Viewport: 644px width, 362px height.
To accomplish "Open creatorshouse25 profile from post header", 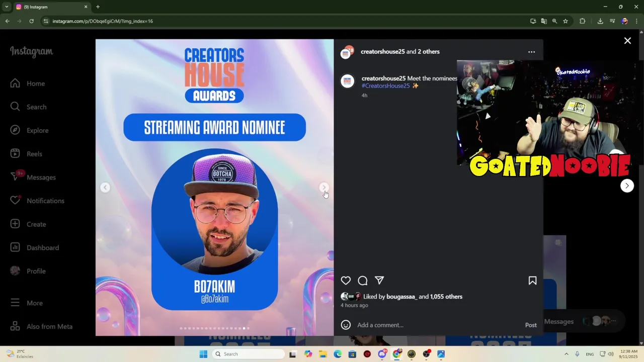I will tap(382, 52).
